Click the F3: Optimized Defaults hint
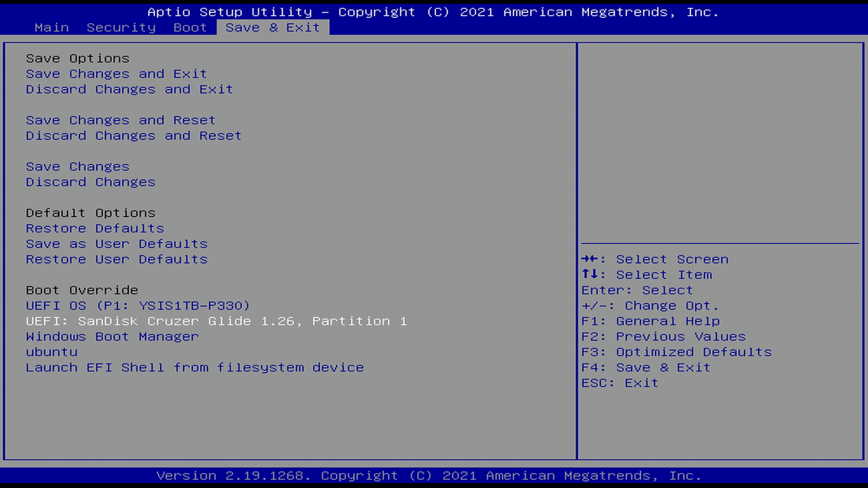Image resolution: width=868 pixels, height=488 pixels. 677,352
